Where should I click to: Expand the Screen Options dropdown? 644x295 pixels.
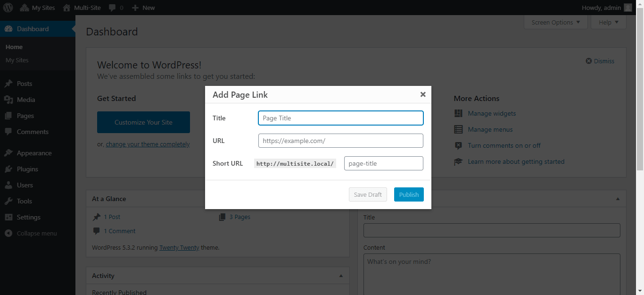pos(555,22)
